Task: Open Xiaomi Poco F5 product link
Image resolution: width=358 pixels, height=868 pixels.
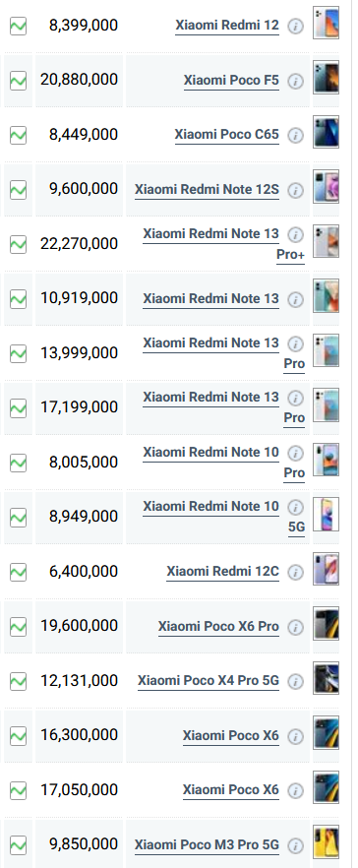Action: pos(231,81)
